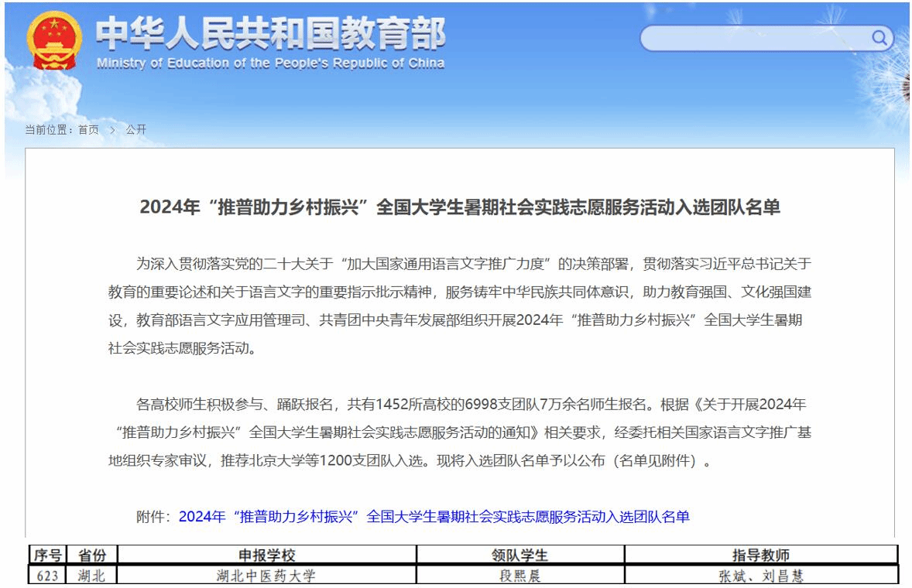The width and height of the screenshot is (912, 588).
Task: Click the 序号 column header
Action: (48, 555)
